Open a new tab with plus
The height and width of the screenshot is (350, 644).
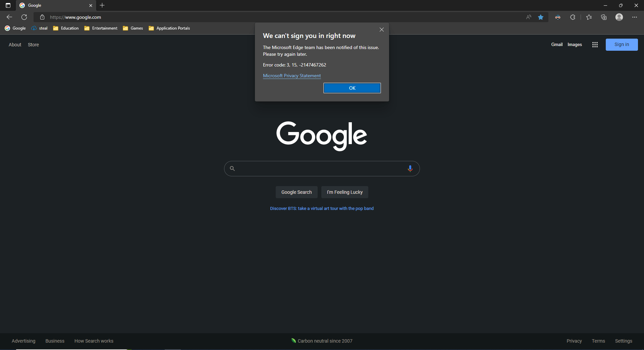click(x=102, y=5)
